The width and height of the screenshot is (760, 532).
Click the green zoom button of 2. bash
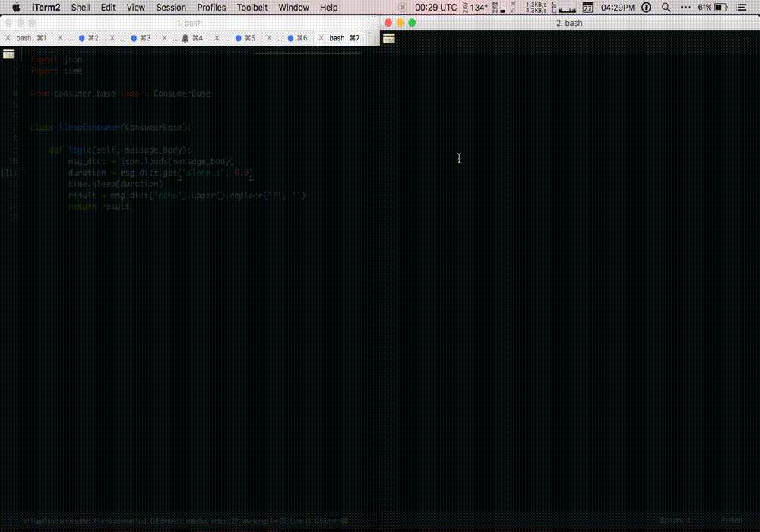pos(412,23)
